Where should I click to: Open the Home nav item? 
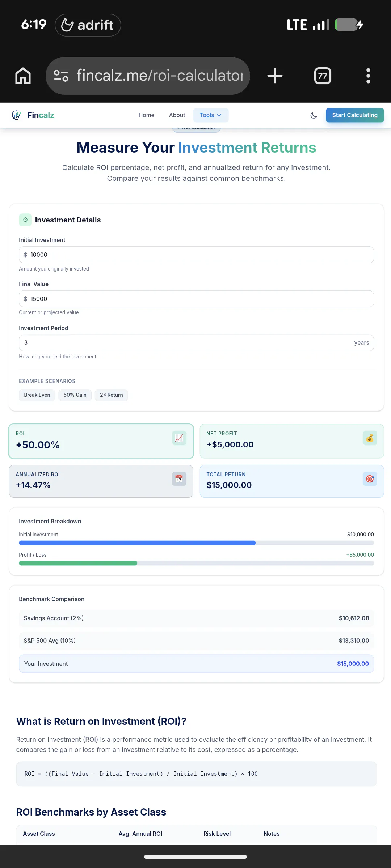(x=146, y=115)
